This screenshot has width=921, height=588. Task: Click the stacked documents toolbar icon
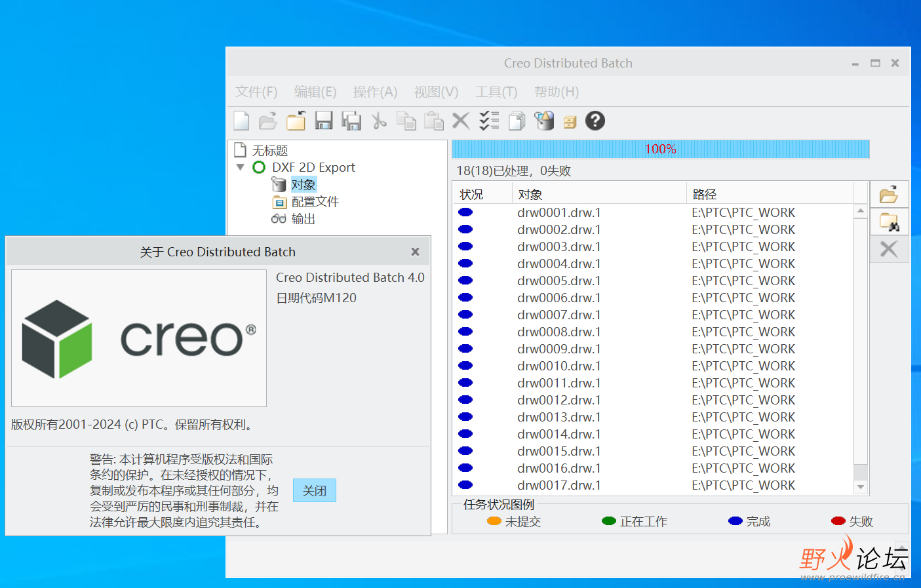[517, 121]
